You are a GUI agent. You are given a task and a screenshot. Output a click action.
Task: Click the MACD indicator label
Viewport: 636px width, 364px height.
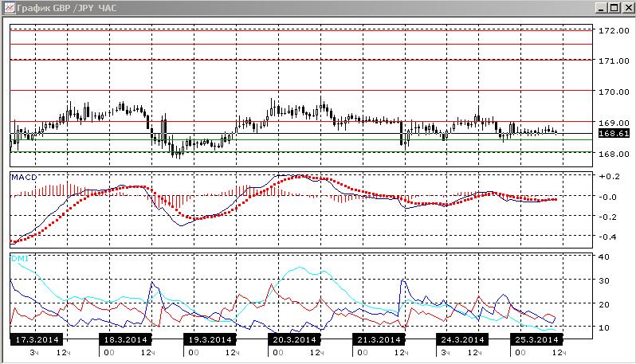point(25,177)
